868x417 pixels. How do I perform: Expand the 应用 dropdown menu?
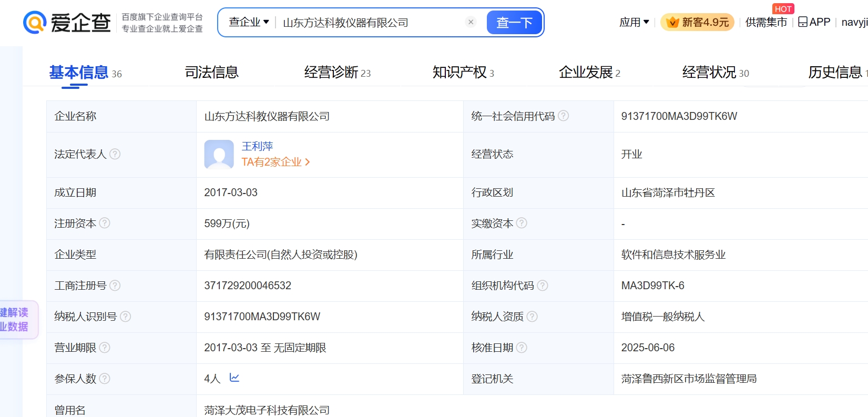[x=634, y=22]
